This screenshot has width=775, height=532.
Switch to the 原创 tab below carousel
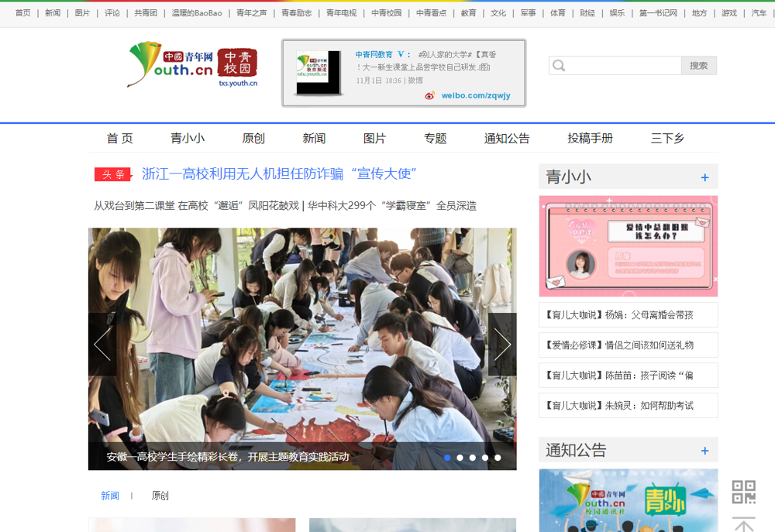tap(160, 496)
